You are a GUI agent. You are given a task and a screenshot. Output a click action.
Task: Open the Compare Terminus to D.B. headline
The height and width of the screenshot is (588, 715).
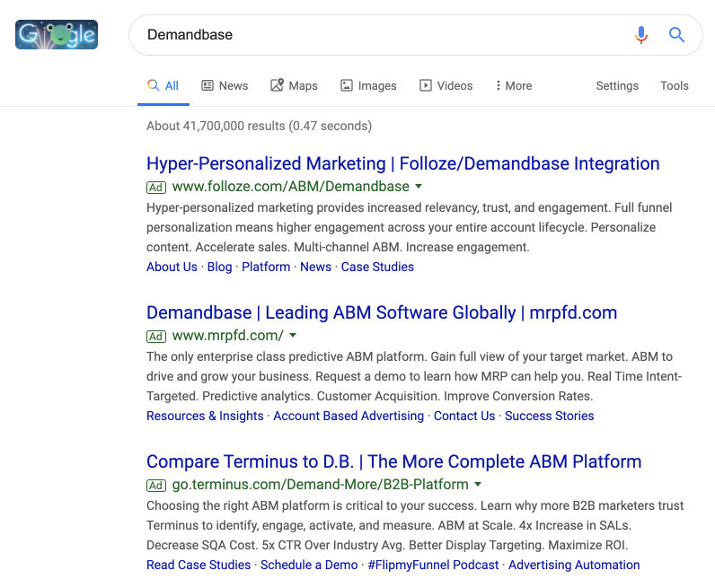point(394,461)
